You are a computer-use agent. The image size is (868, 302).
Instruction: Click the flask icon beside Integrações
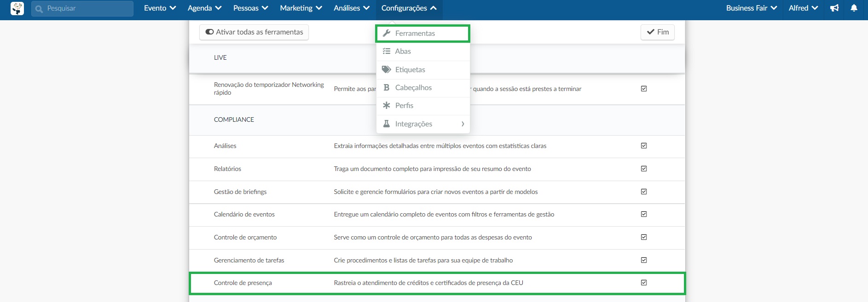(387, 124)
